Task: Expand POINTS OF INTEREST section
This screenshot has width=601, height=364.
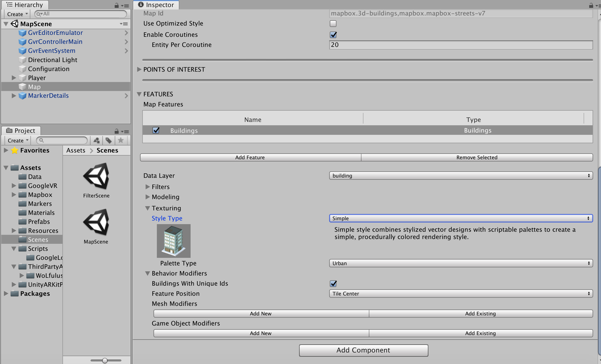Action: click(x=139, y=69)
